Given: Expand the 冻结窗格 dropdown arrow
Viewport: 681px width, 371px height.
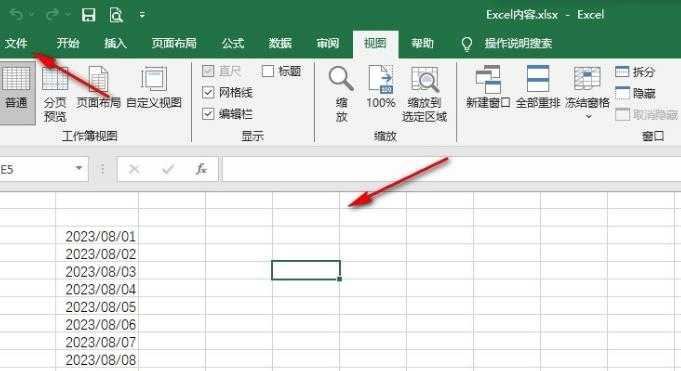Looking at the screenshot, I should 588,116.
